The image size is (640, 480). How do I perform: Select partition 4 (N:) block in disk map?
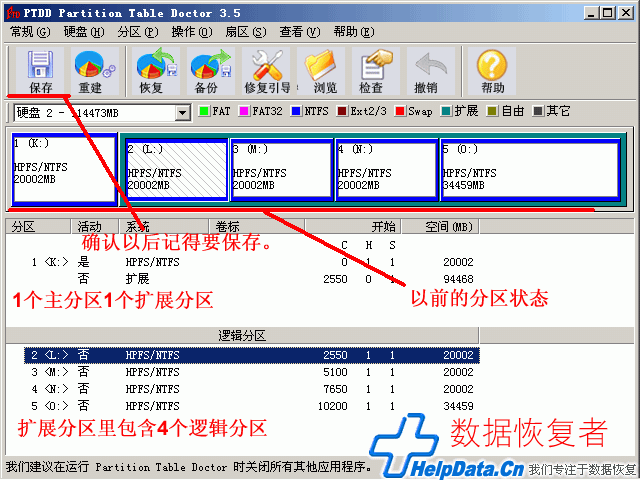pos(387,169)
